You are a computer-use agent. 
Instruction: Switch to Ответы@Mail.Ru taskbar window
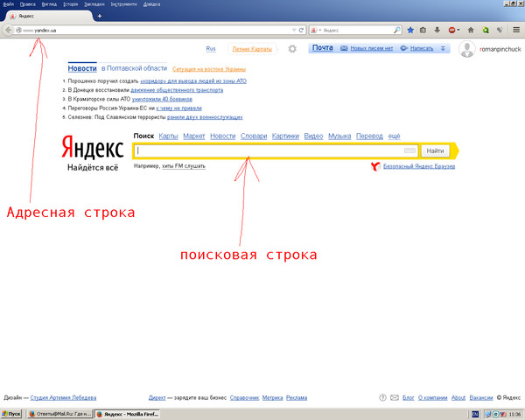coord(59,414)
